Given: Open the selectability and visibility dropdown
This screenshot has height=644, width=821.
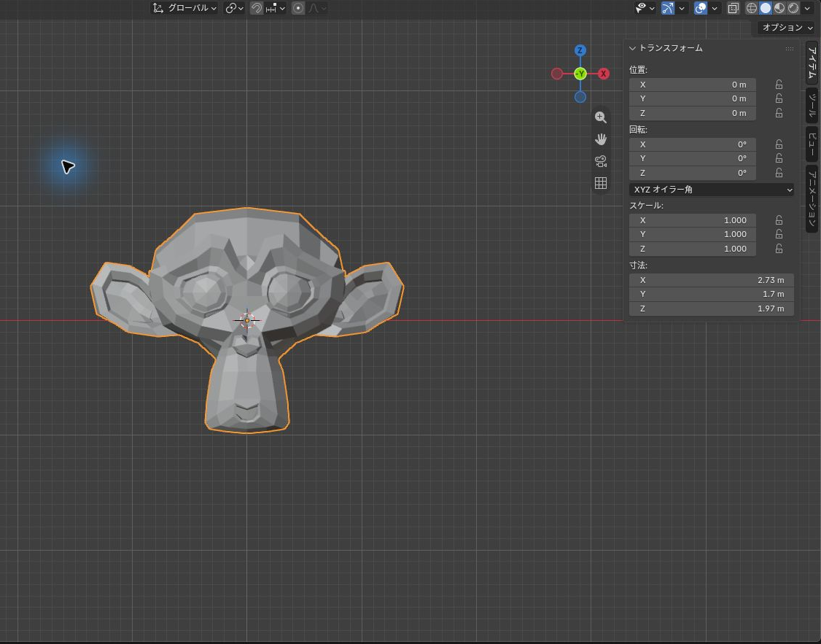Looking at the screenshot, I should click(x=645, y=8).
